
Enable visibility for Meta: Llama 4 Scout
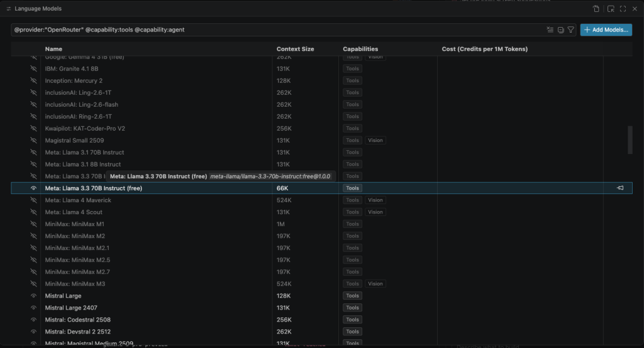(34, 212)
